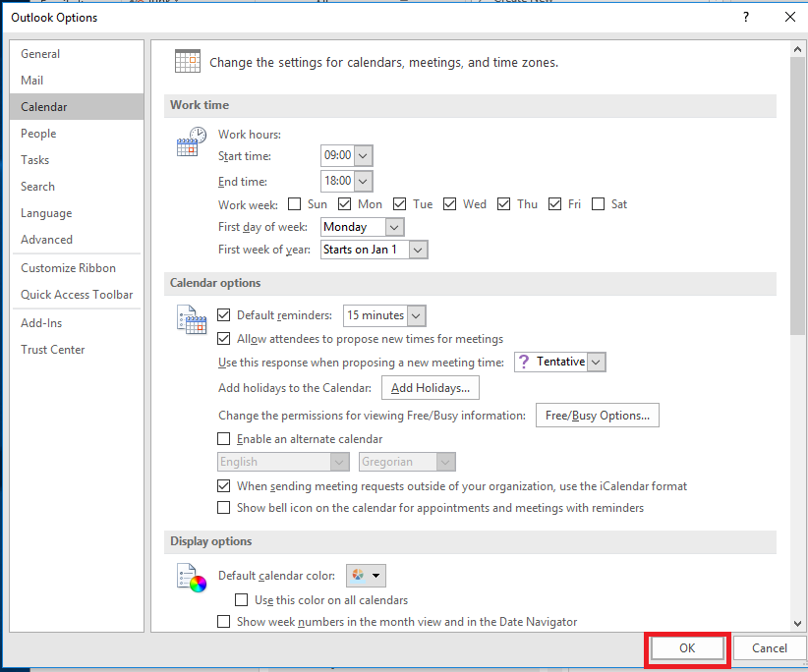This screenshot has width=808, height=672.
Task: Click the calendar settings header icon
Action: 188,61
